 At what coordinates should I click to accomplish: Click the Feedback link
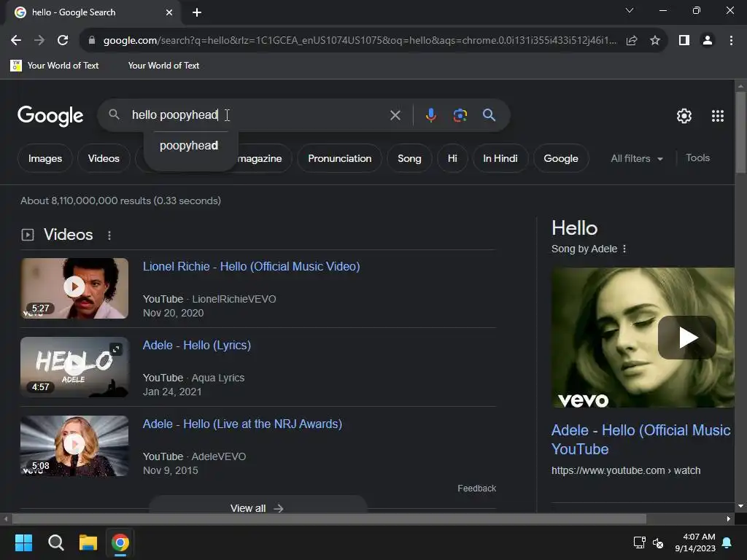[477, 489]
